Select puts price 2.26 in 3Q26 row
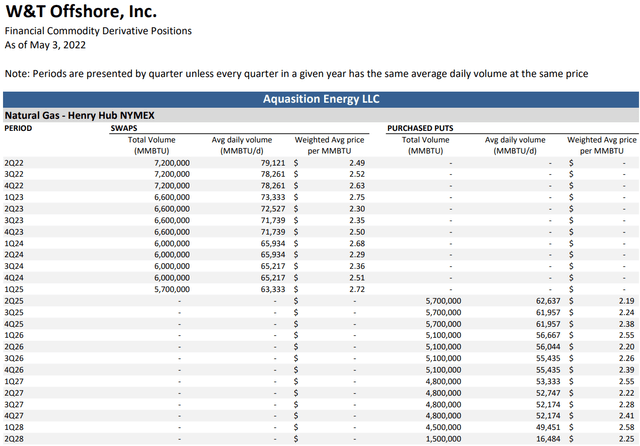640x446 pixels. click(626, 358)
